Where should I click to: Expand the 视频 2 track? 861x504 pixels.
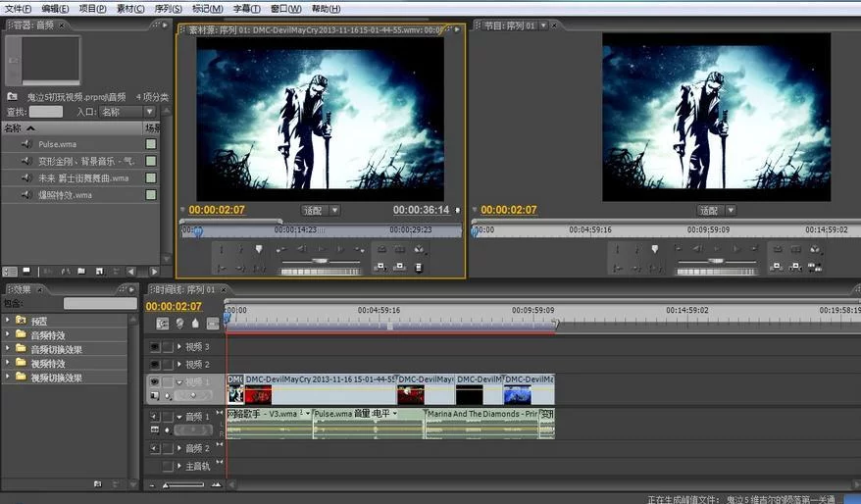(179, 365)
